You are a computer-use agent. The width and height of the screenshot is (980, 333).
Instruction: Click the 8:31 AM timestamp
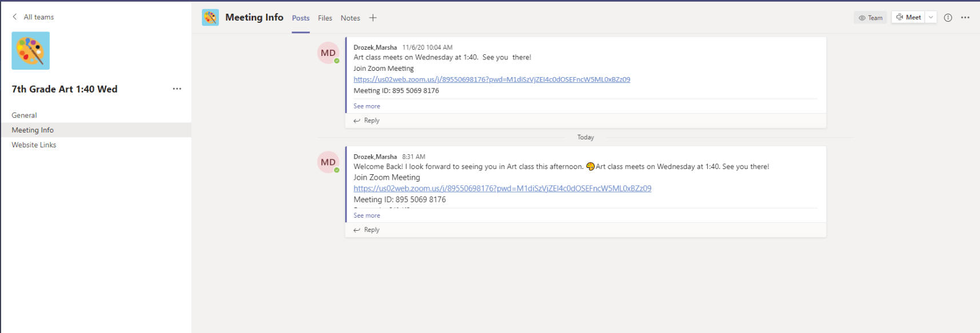tap(413, 157)
